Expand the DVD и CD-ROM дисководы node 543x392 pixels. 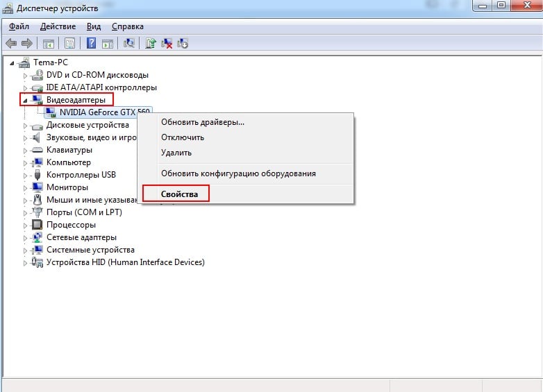click(x=26, y=75)
